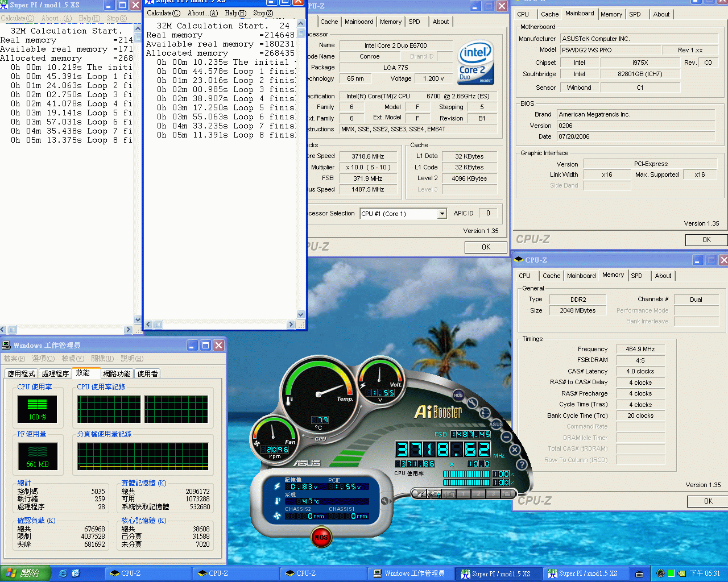Switch to 使用者 tab in Task Manager
Viewport: 728px width, 582px height.
[147, 373]
